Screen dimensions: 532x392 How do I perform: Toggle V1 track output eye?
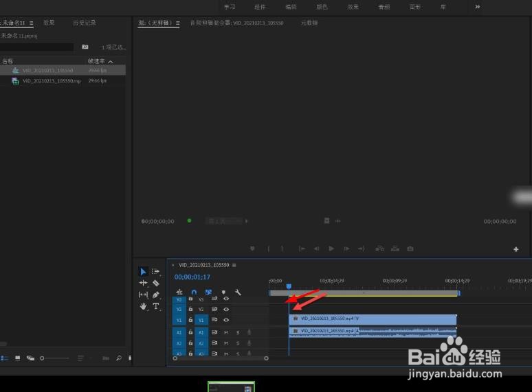point(226,320)
